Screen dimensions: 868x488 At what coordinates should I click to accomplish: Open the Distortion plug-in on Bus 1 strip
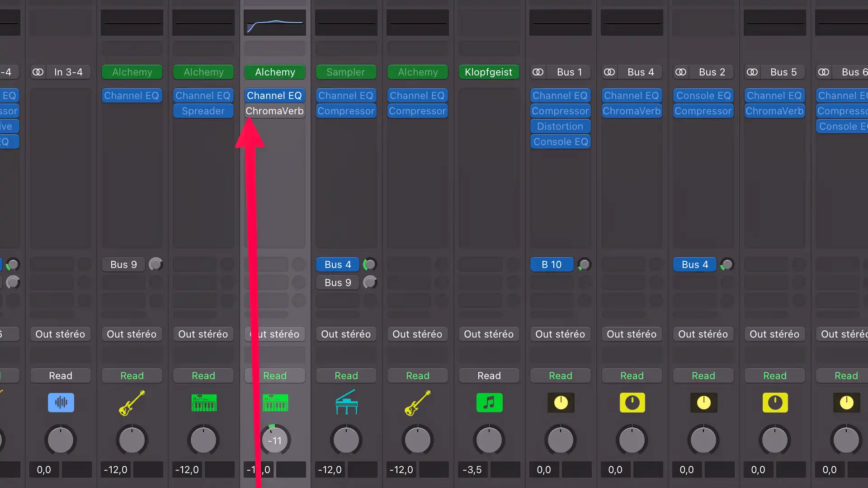pos(561,126)
